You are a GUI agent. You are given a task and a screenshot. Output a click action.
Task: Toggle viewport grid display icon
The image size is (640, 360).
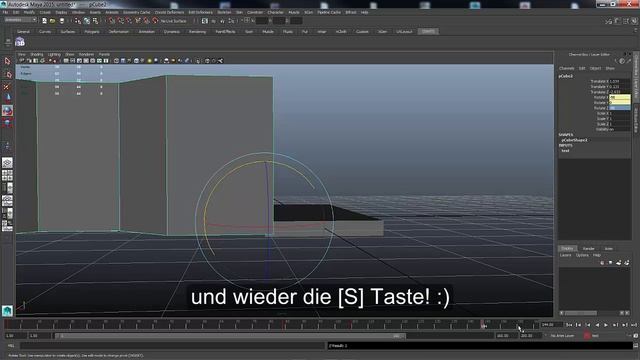click(66, 61)
